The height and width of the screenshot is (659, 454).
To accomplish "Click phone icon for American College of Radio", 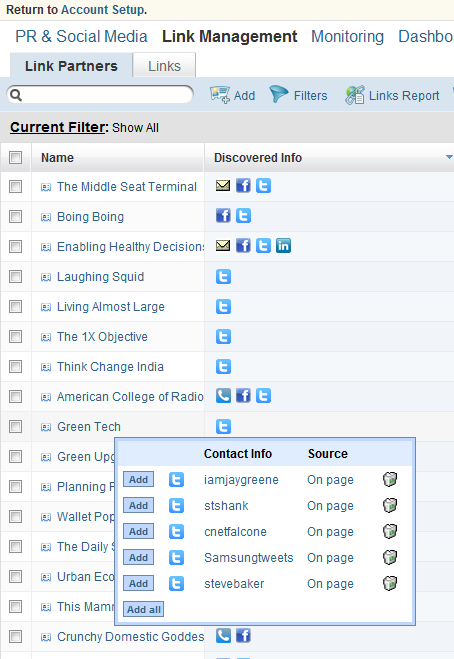I will pyautogui.click(x=223, y=395).
